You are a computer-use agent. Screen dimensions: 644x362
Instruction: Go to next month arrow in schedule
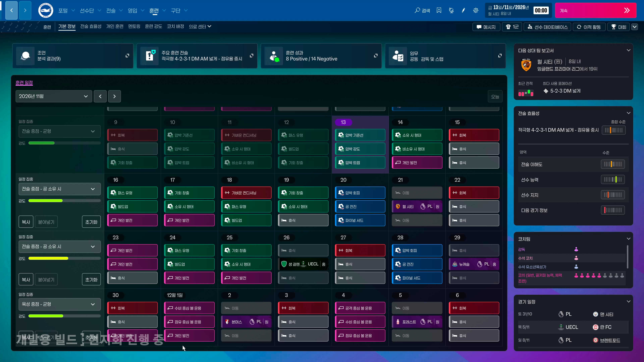pos(115,96)
